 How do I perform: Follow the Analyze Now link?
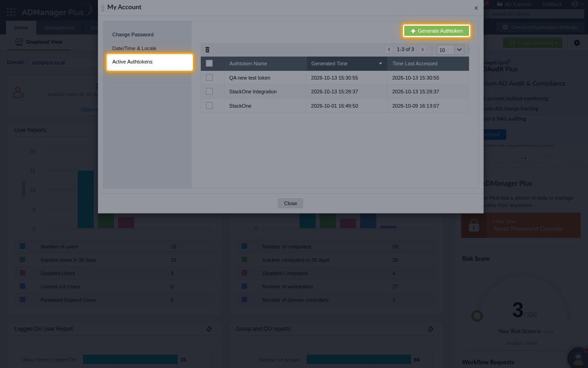521,343
